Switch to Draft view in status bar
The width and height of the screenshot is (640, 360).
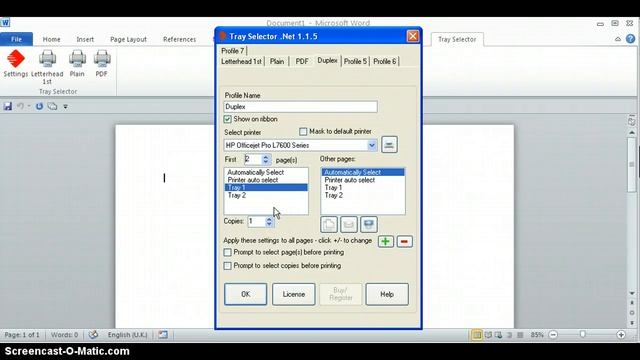pyautogui.click(x=520, y=335)
